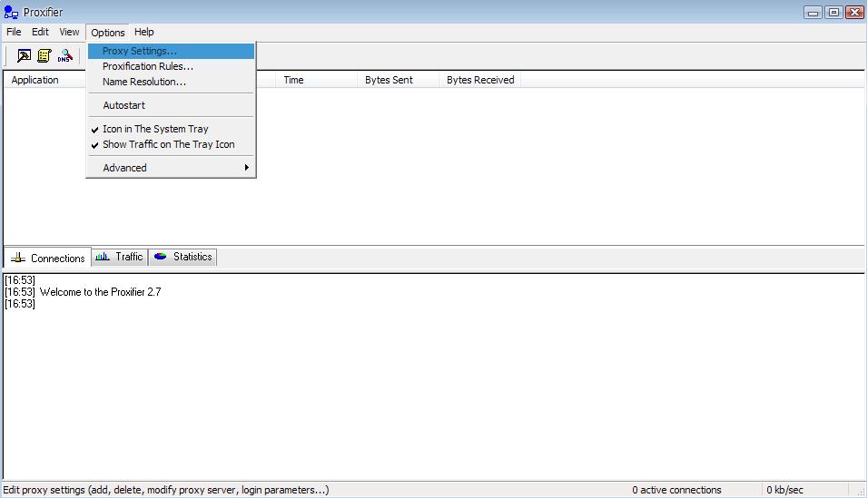The height and width of the screenshot is (498, 868).
Task: Switch to the Statistics tab
Action: 182,257
